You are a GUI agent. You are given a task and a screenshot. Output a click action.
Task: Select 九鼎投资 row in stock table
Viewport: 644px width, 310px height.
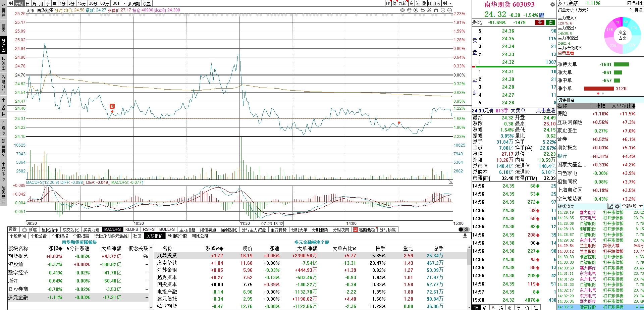[x=310, y=256]
